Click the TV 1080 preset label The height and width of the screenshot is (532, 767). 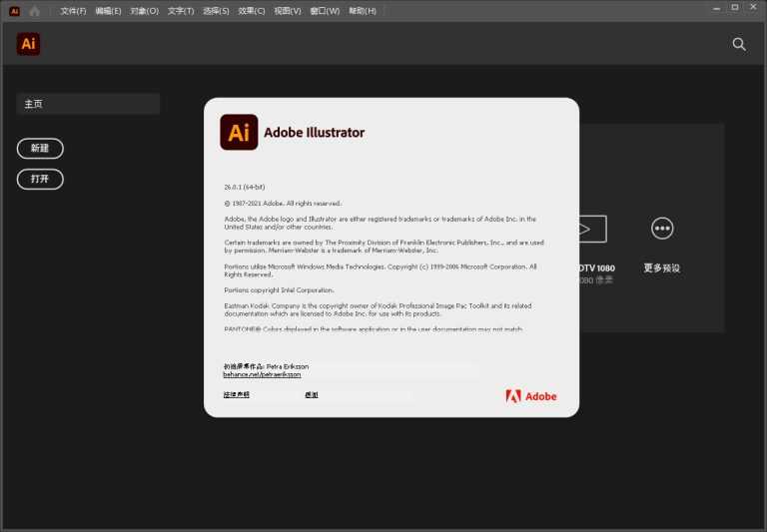coord(596,267)
